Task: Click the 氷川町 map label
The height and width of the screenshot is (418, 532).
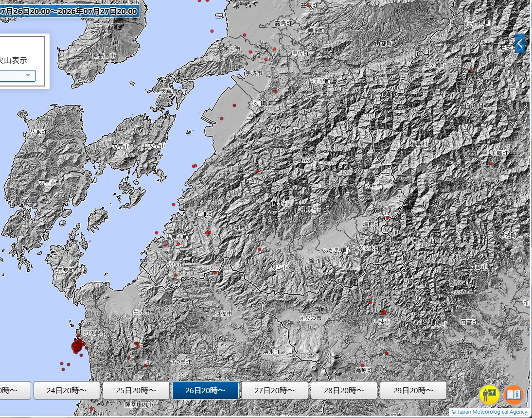Action: coord(260,103)
